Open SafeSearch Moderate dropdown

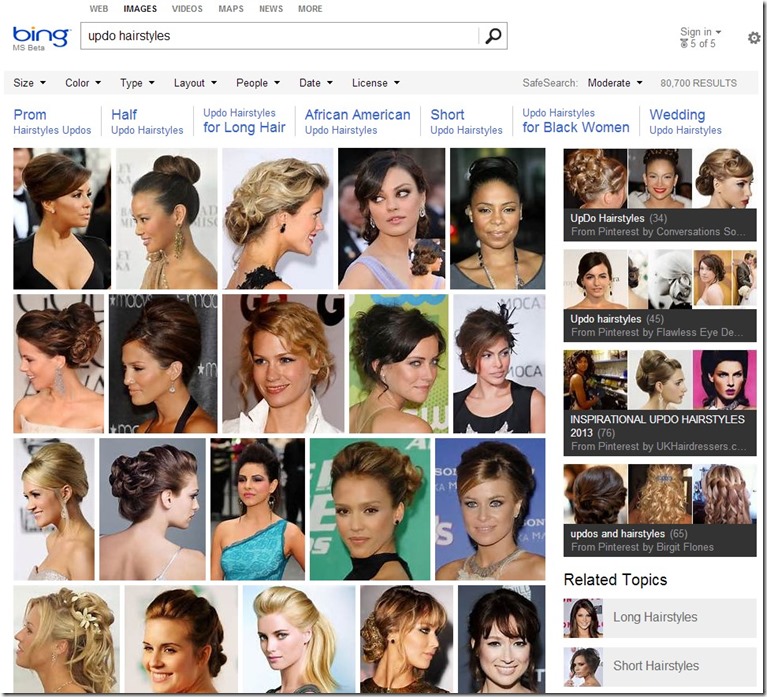coord(615,83)
